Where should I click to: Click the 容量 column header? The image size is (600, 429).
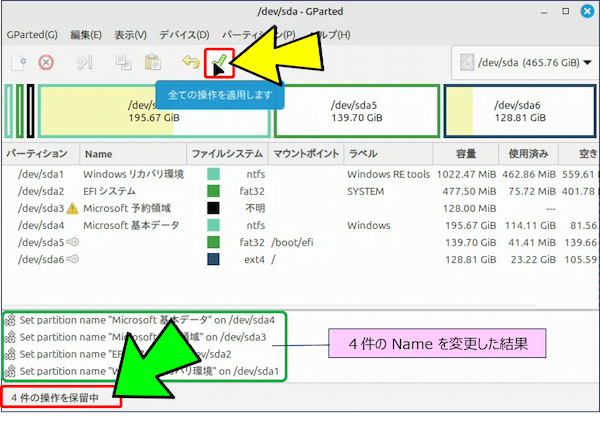tap(465, 154)
